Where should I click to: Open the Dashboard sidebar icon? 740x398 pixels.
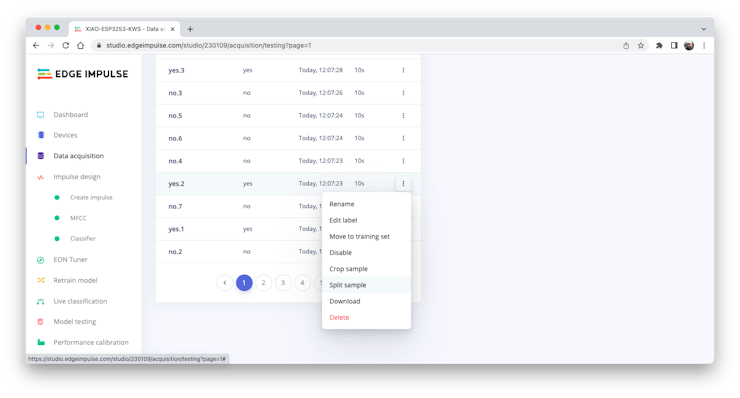tap(41, 115)
